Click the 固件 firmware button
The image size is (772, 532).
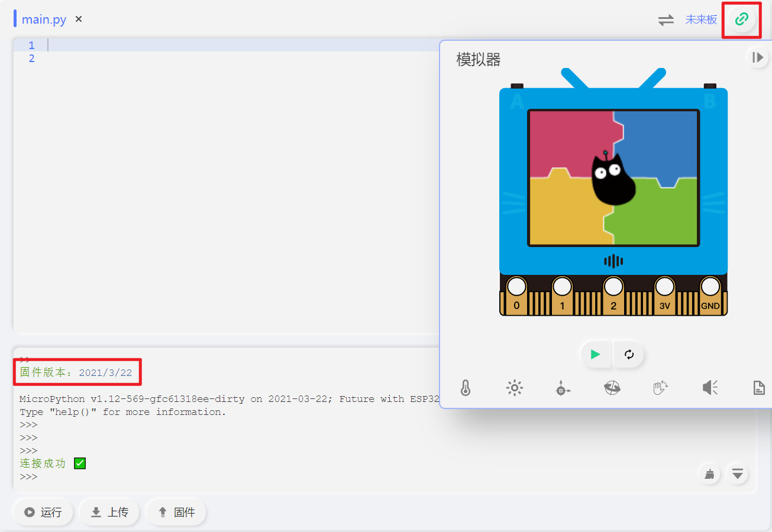tap(176, 512)
